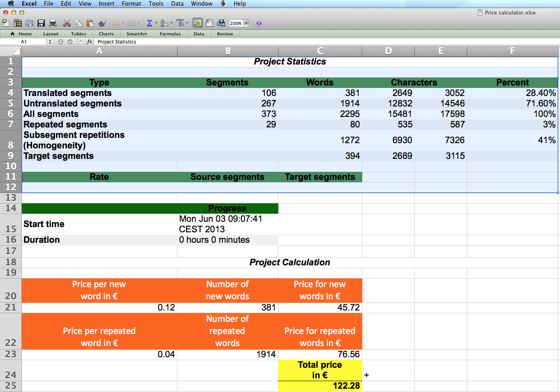This screenshot has width=560, height=392.
Task: Open the 200% zoom dropdown
Action: tap(246, 23)
